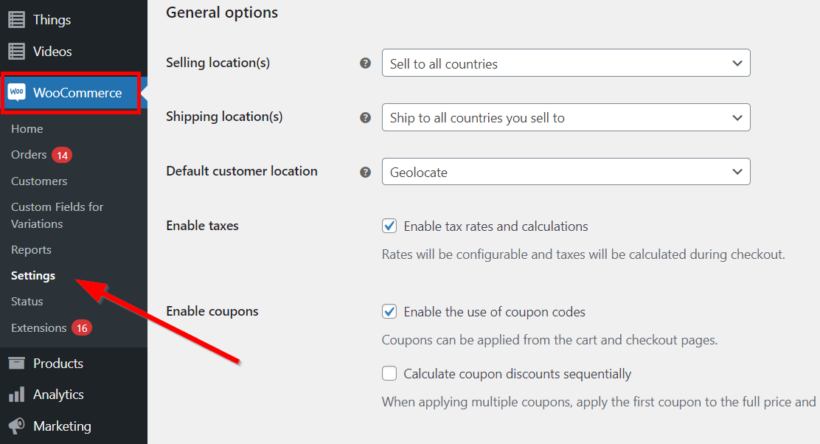Click the 'Enable coupons' row label
The image size is (820, 444).
(212, 311)
